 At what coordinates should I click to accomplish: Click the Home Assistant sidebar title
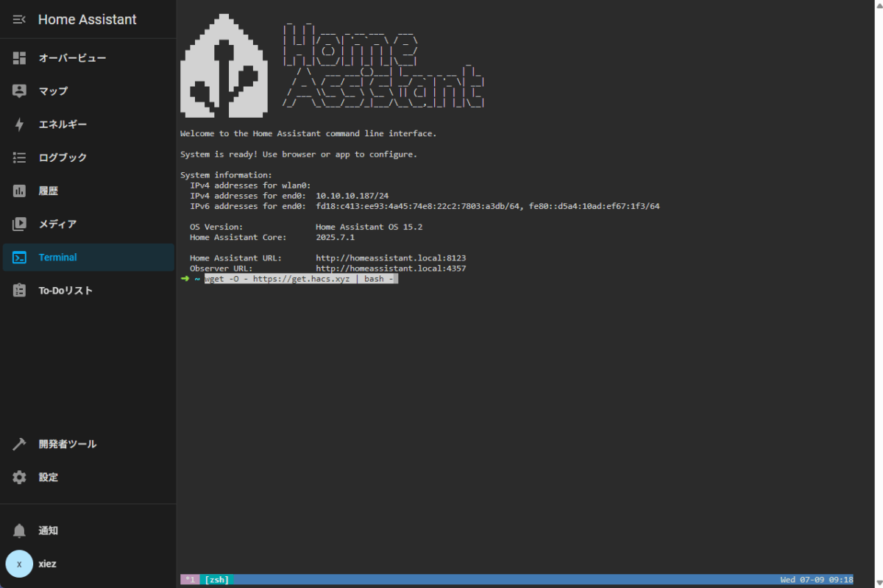87,20
